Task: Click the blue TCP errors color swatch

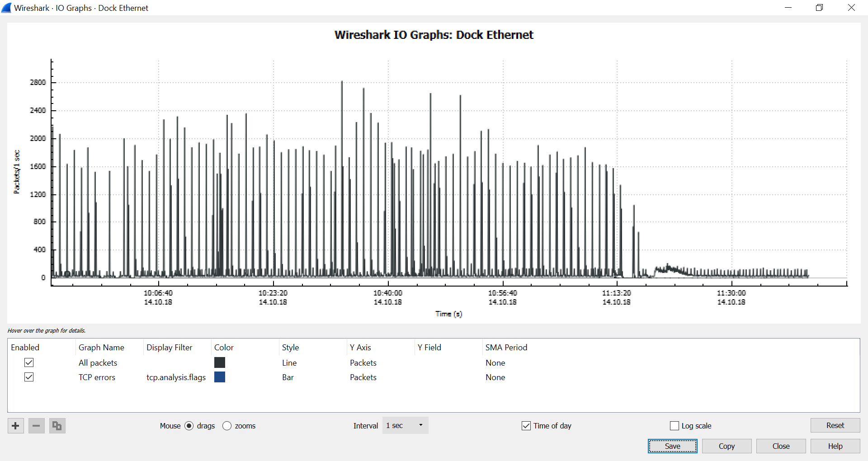Action: click(220, 377)
